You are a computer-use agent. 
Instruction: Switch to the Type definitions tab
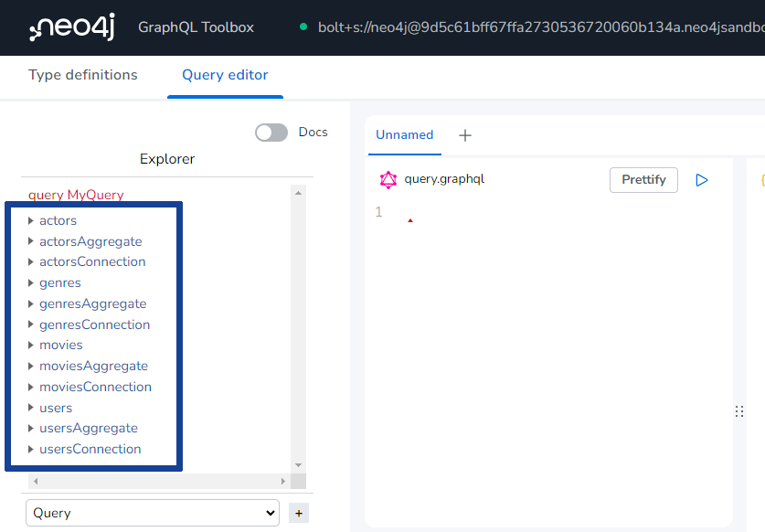(x=83, y=74)
